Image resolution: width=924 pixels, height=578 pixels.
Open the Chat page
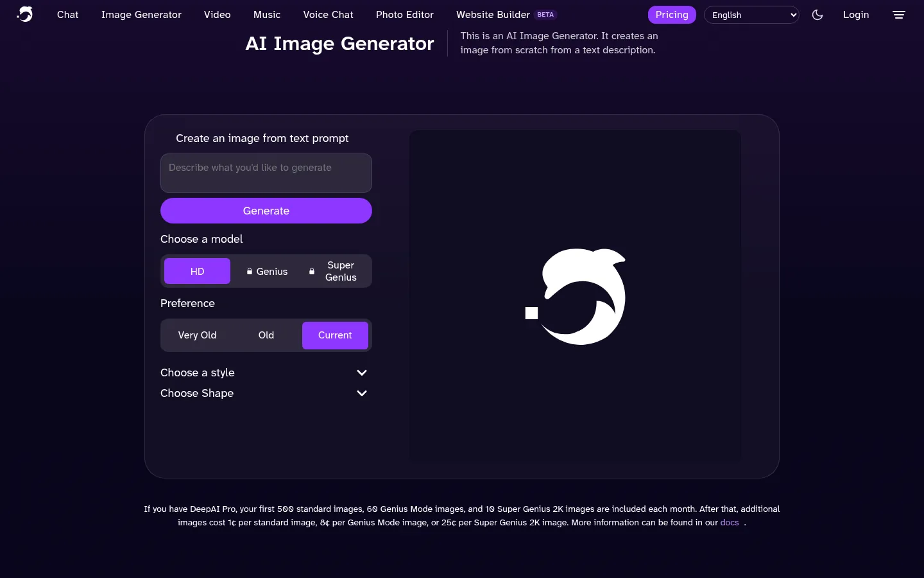(x=68, y=15)
